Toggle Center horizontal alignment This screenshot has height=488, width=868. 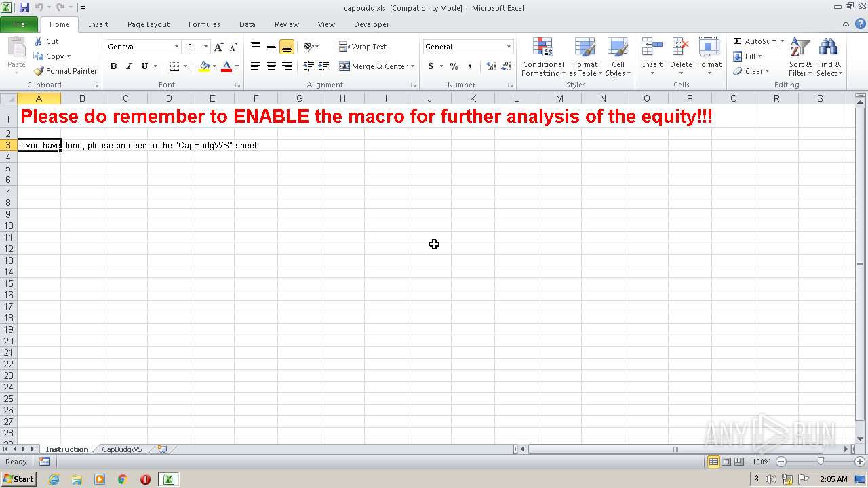click(271, 66)
